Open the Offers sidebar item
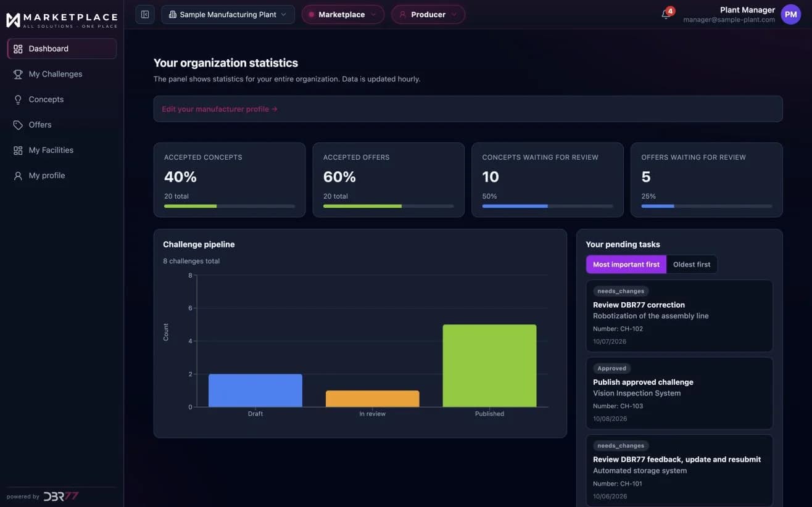This screenshot has height=507, width=812. pos(62,125)
